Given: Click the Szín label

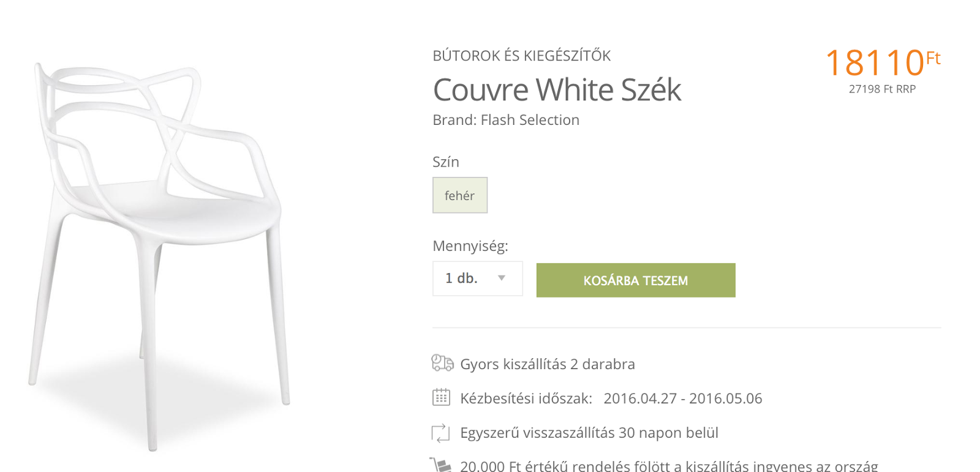Looking at the screenshot, I should [x=446, y=162].
